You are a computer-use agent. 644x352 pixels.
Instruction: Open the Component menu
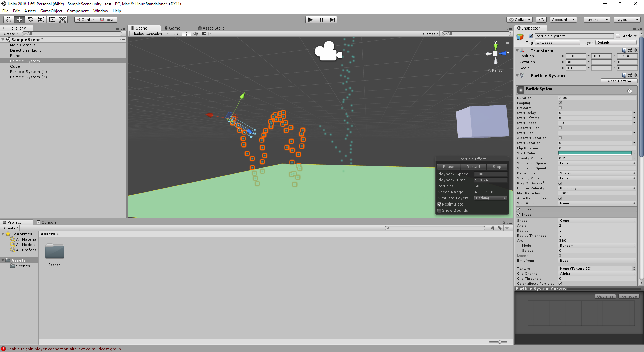[78, 11]
